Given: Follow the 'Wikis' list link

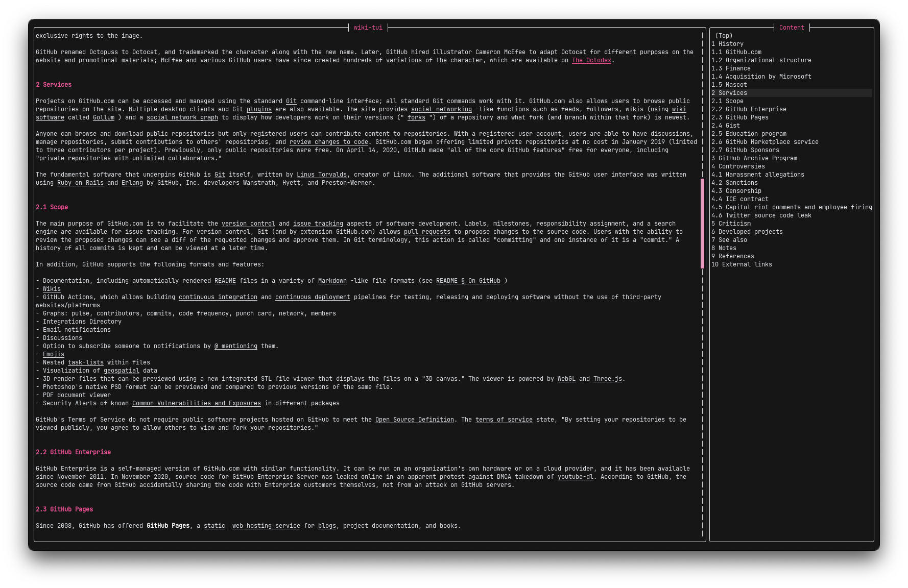Looking at the screenshot, I should point(52,289).
